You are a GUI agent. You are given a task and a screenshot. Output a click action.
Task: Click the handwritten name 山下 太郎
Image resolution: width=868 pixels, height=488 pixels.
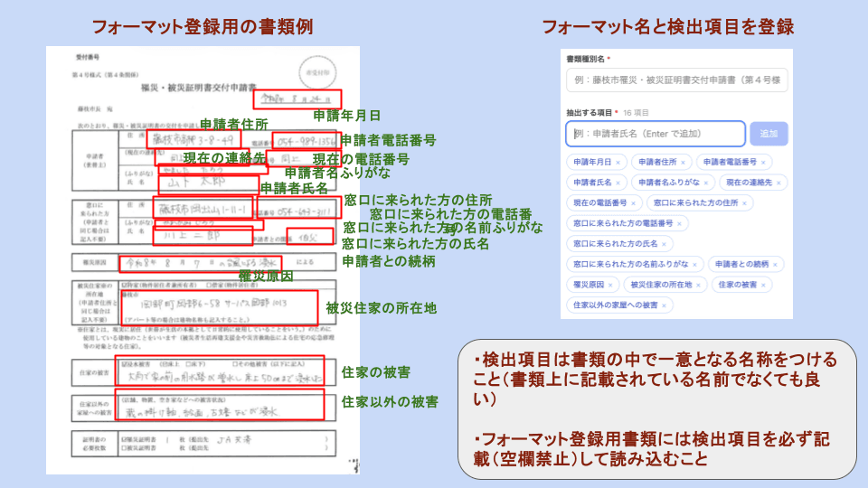tap(196, 183)
